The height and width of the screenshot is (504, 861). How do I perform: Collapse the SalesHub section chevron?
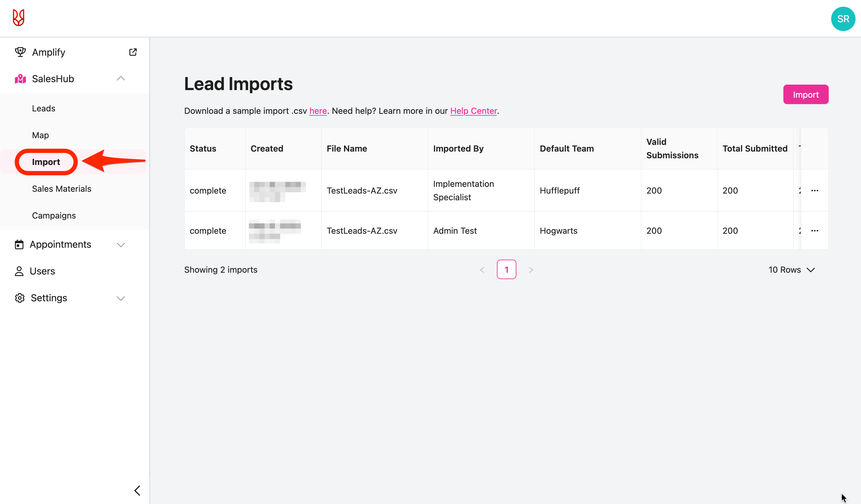[x=121, y=79]
